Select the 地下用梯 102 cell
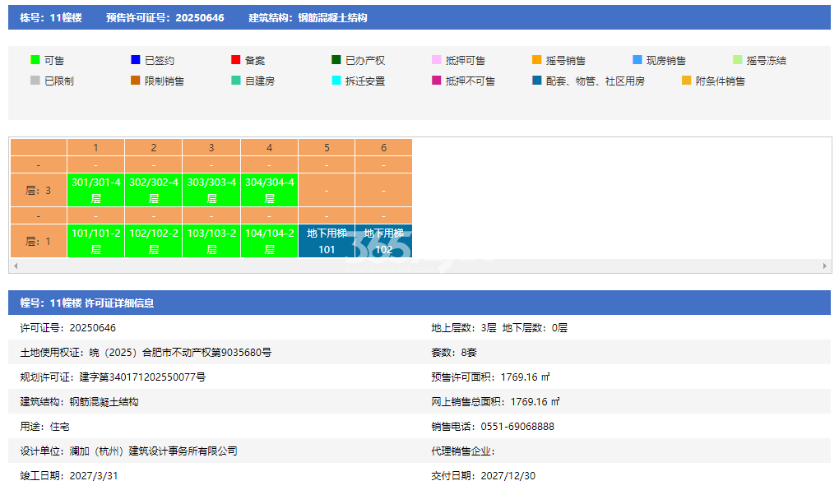Image resolution: width=839 pixels, height=504 pixels. pos(383,241)
